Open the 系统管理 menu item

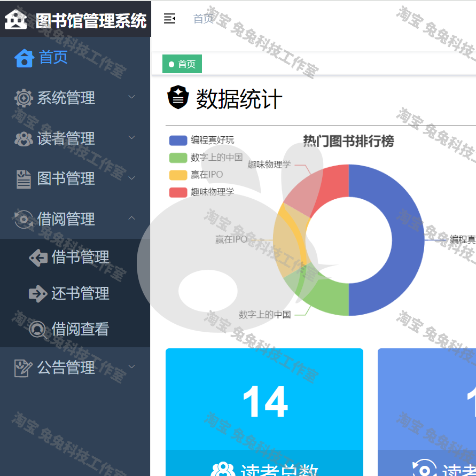point(75,98)
